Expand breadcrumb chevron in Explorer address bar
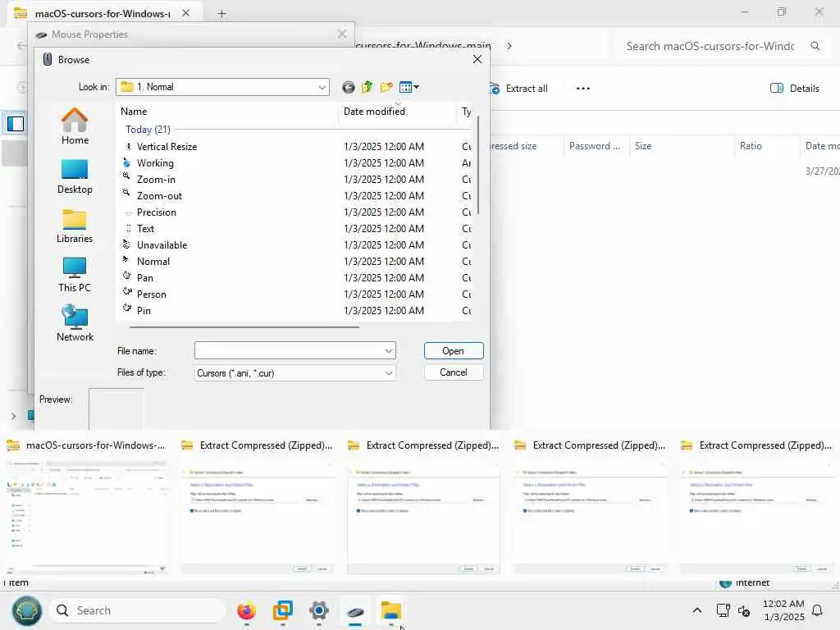Screen dimensions: 840x630 pyautogui.click(x=509, y=46)
